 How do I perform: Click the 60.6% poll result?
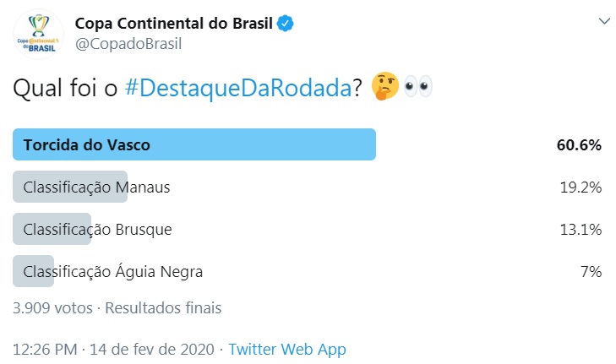(579, 144)
